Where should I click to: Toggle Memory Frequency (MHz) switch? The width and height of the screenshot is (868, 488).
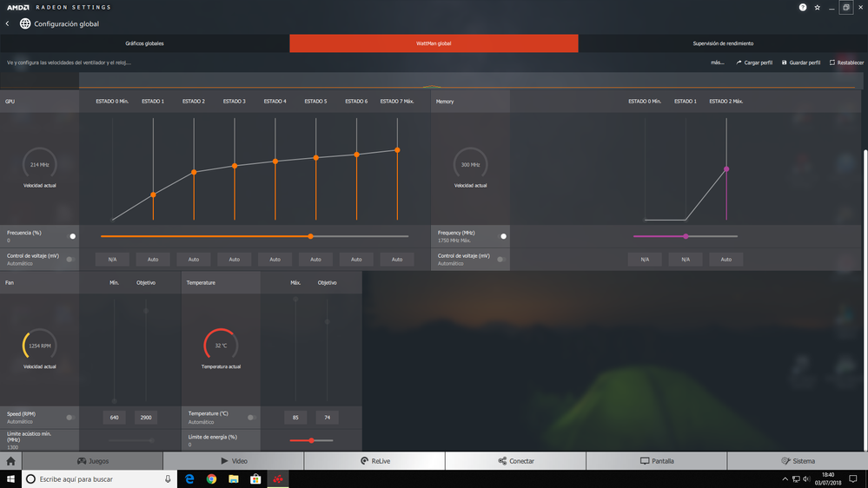click(x=503, y=236)
